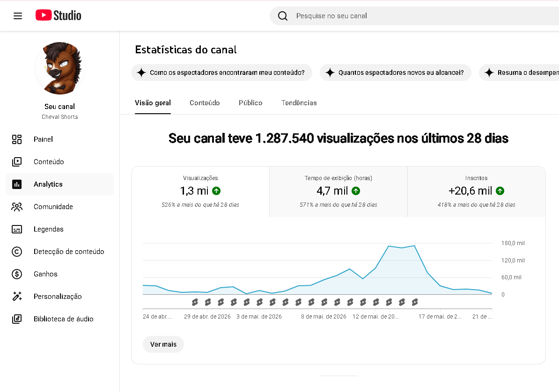The image size is (559, 392).
Task: Open the Detecção de conteúdo copyright icon
Action: pyautogui.click(x=17, y=252)
